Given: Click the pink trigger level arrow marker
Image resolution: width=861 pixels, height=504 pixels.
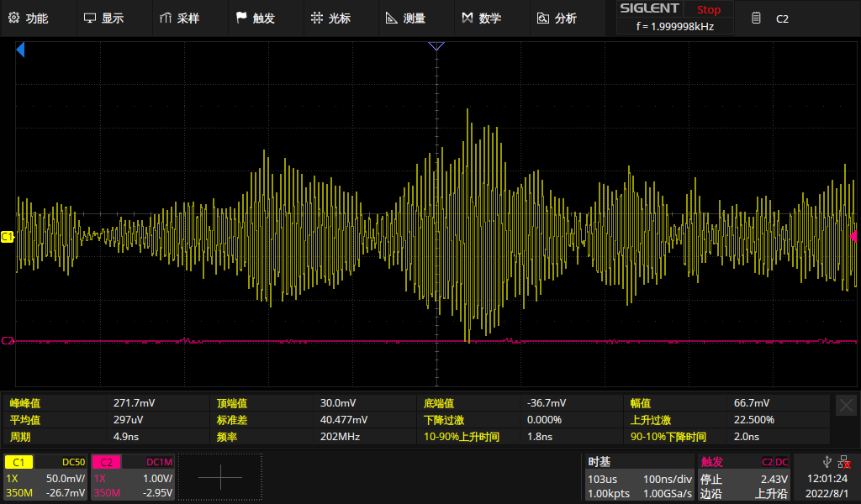Looking at the screenshot, I should pos(855,237).
